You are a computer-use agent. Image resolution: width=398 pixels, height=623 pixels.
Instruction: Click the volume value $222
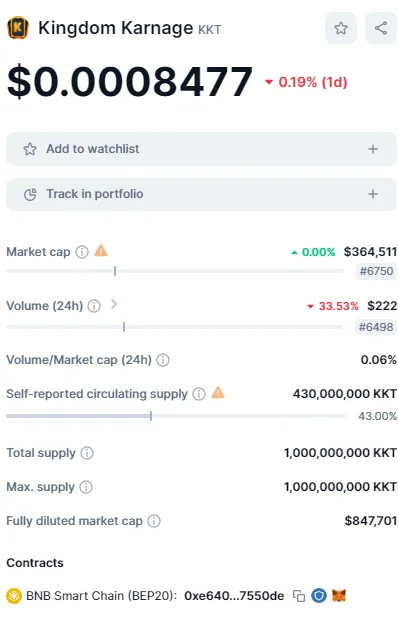(382, 306)
